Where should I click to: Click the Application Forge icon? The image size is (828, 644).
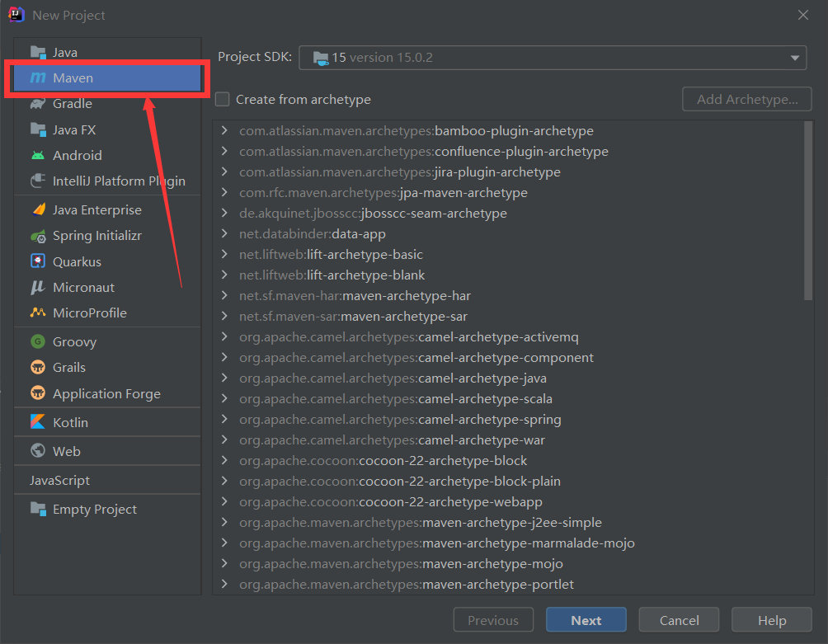click(x=38, y=393)
